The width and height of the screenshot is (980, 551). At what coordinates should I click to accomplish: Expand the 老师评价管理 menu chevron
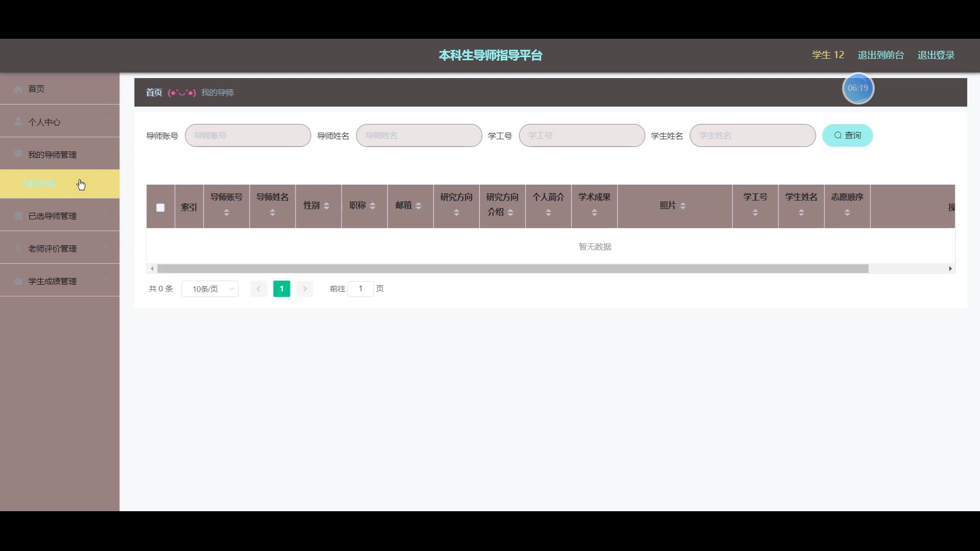pos(105,247)
